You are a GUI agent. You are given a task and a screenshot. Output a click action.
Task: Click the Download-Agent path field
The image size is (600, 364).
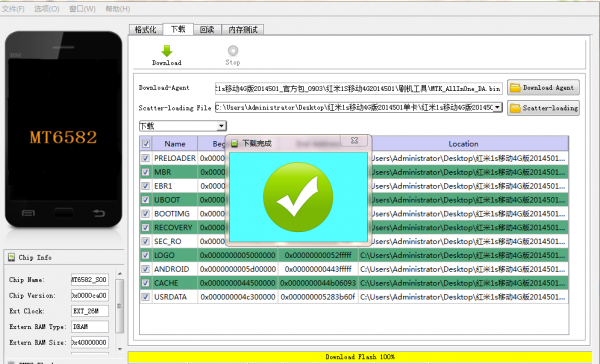pos(359,88)
